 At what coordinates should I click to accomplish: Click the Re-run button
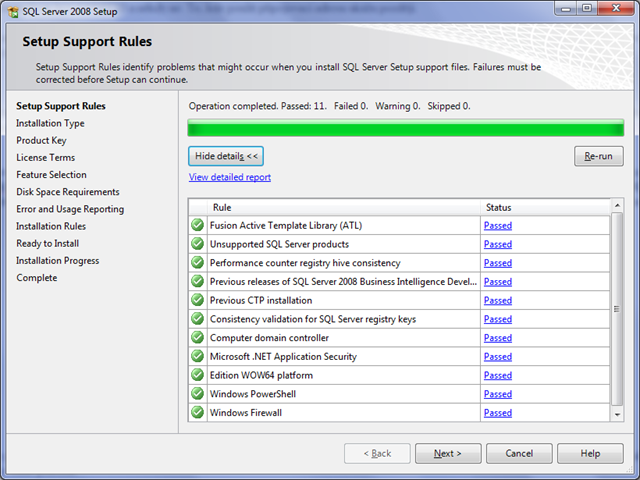coord(598,156)
